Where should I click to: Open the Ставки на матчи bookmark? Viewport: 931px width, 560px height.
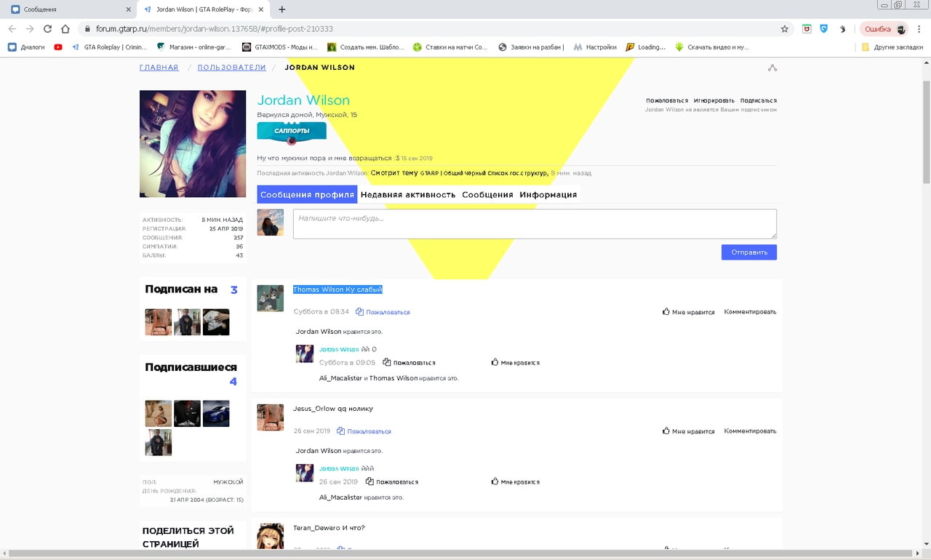[450, 47]
